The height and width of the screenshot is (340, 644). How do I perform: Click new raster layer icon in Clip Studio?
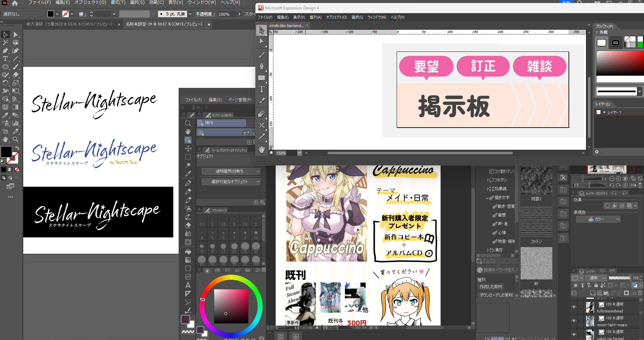click(x=593, y=293)
